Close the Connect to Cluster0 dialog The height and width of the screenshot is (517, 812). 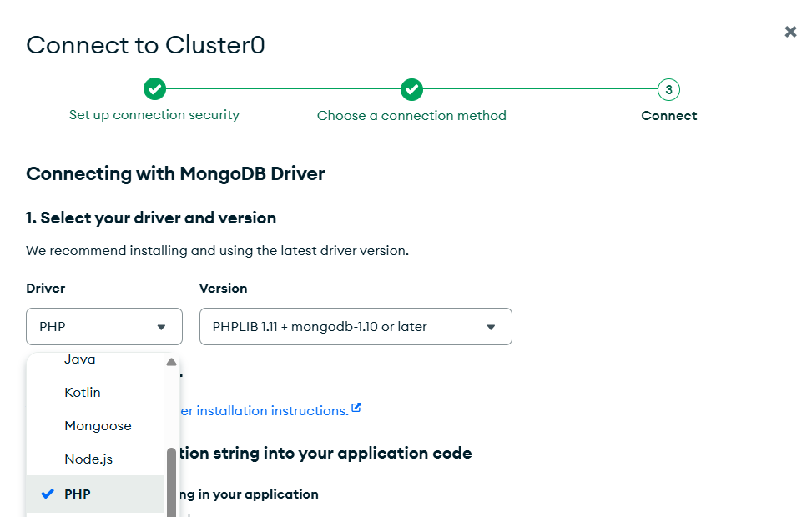pos(790,32)
